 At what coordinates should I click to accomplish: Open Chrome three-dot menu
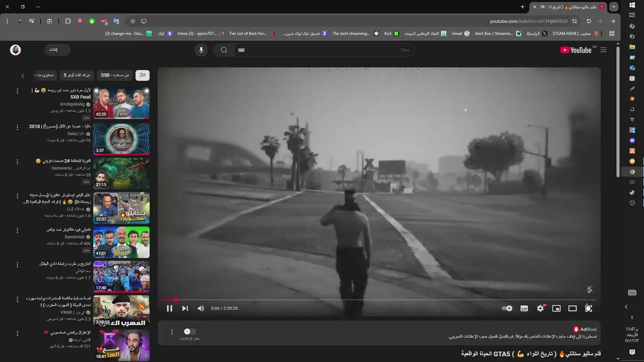pos(7,21)
